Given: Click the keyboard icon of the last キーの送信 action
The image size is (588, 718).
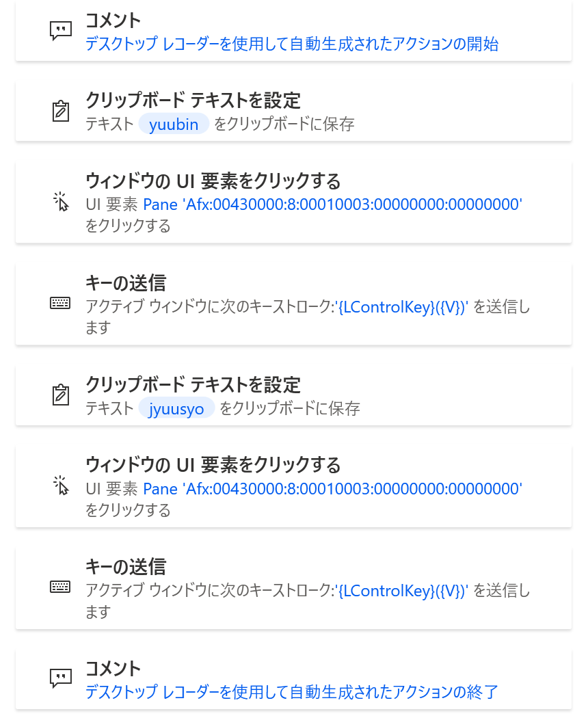Looking at the screenshot, I should tap(60, 587).
